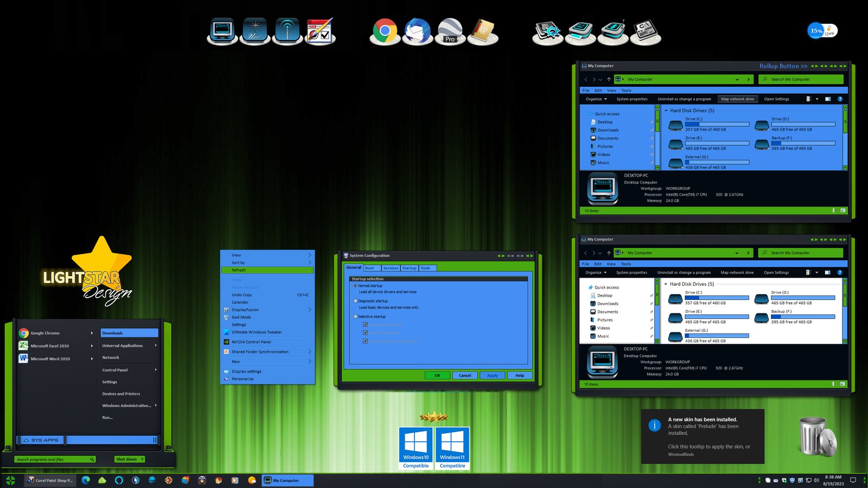
Task: Open the Google Earth Pro dock icon
Action: tap(450, 31)
